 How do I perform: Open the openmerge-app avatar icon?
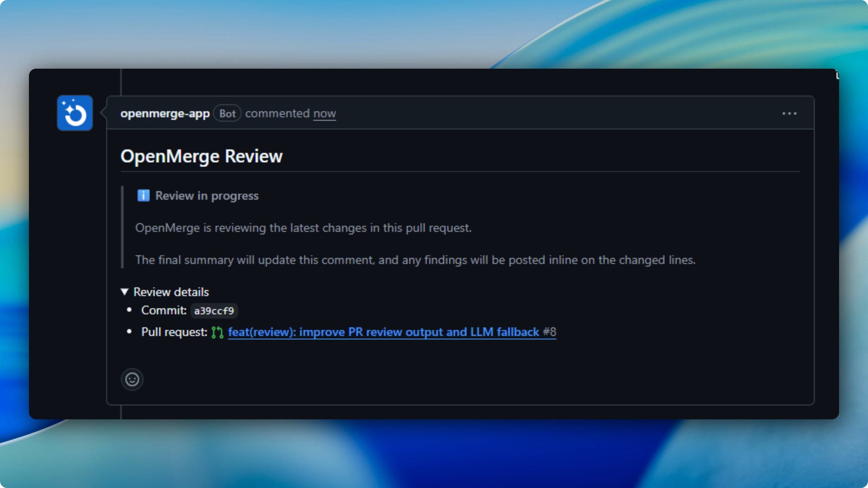coord(75,113)
